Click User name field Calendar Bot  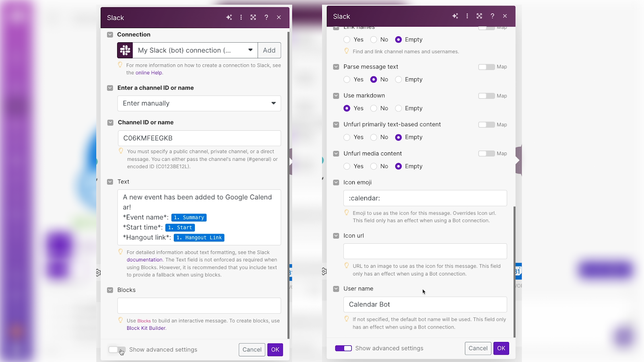425,304
